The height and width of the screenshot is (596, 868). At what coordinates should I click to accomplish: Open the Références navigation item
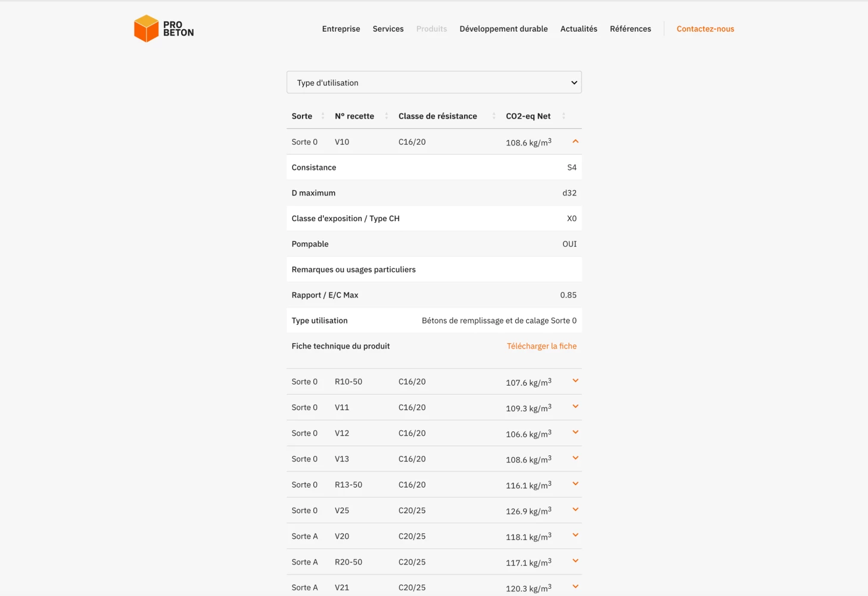(x=630, y=29)
